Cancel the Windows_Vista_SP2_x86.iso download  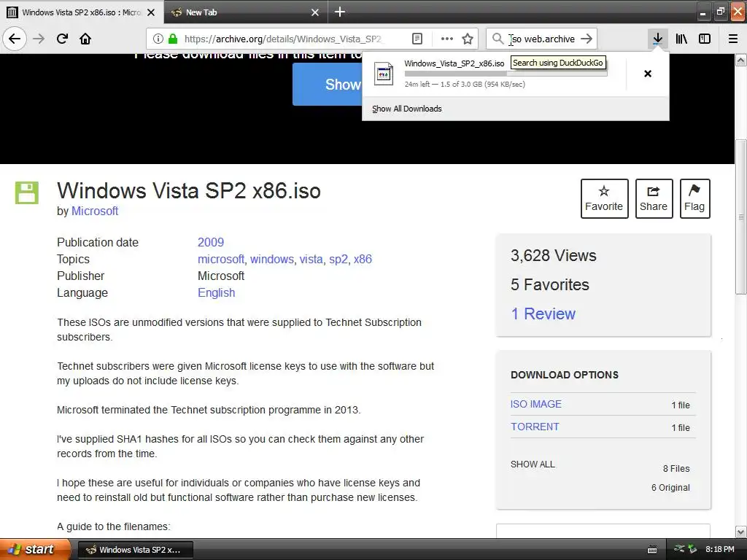(x=648, y=74)
